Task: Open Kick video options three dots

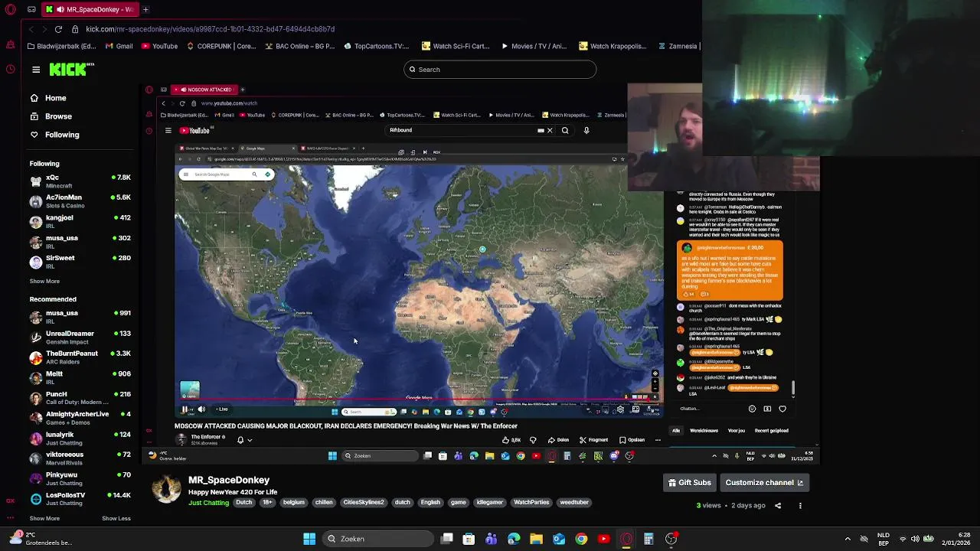Action: point(800,506)
